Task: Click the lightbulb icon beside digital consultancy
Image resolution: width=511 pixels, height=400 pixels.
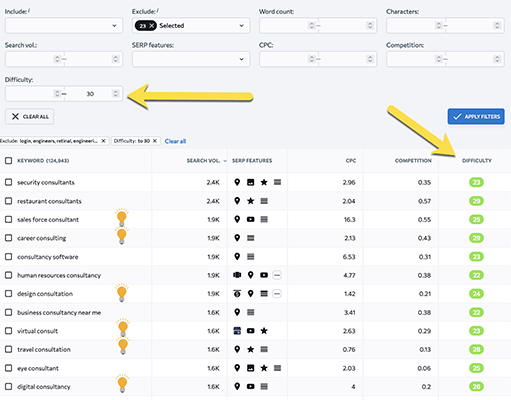Action: click(122, 383)
